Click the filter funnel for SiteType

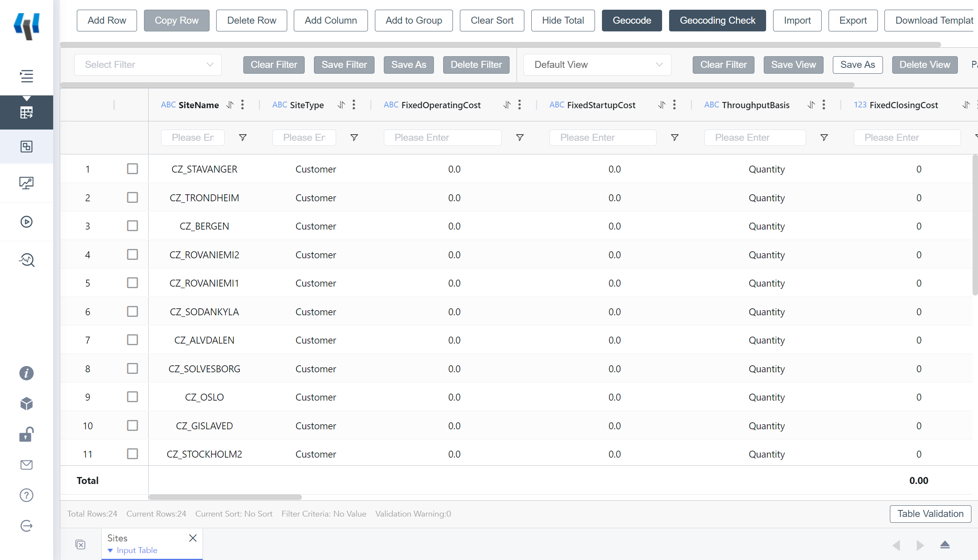pyautogui.click(x=354, y=138)
